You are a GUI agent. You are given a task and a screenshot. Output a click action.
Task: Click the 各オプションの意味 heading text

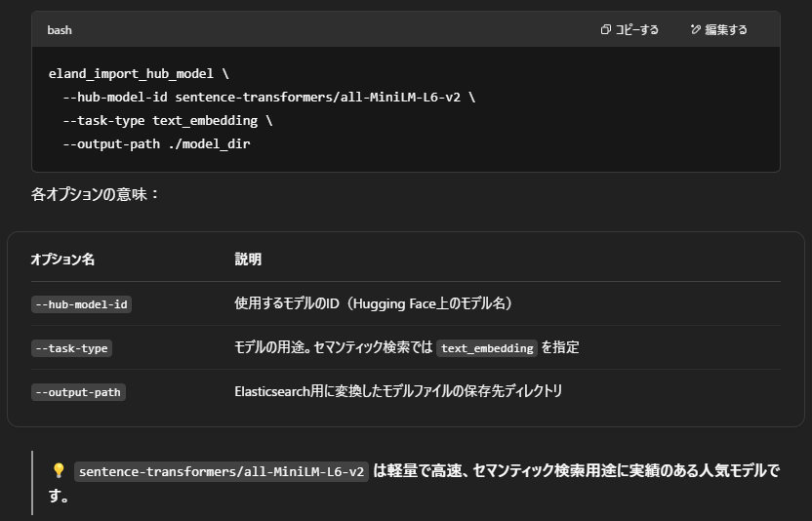[95, 194]
